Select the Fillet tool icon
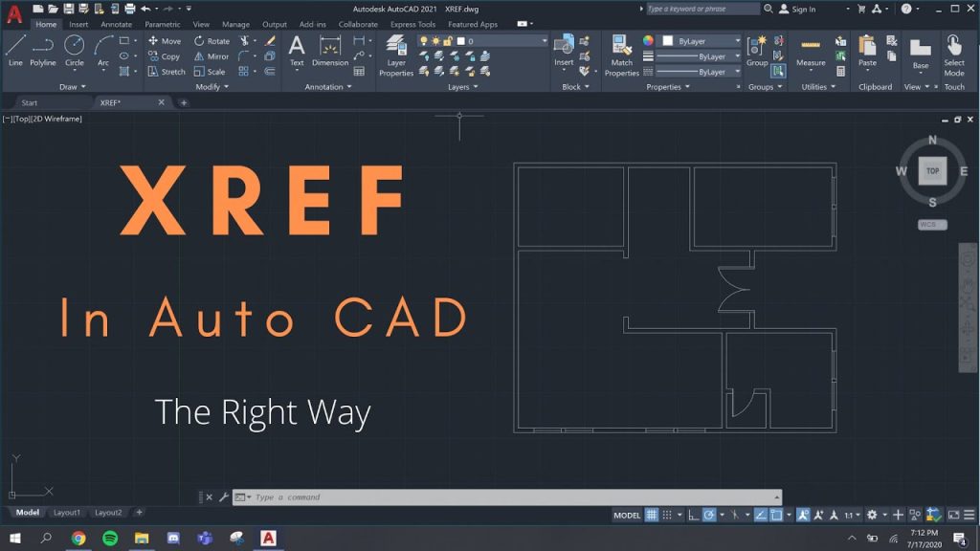Viewport: 980px width, 551px height. click(244, 56)
